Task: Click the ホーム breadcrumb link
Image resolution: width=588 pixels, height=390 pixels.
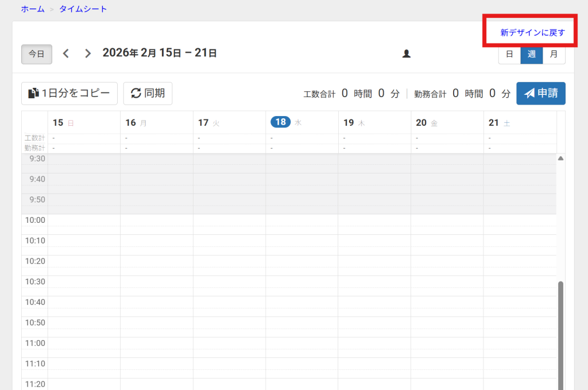Action: [x=33, y=9]
